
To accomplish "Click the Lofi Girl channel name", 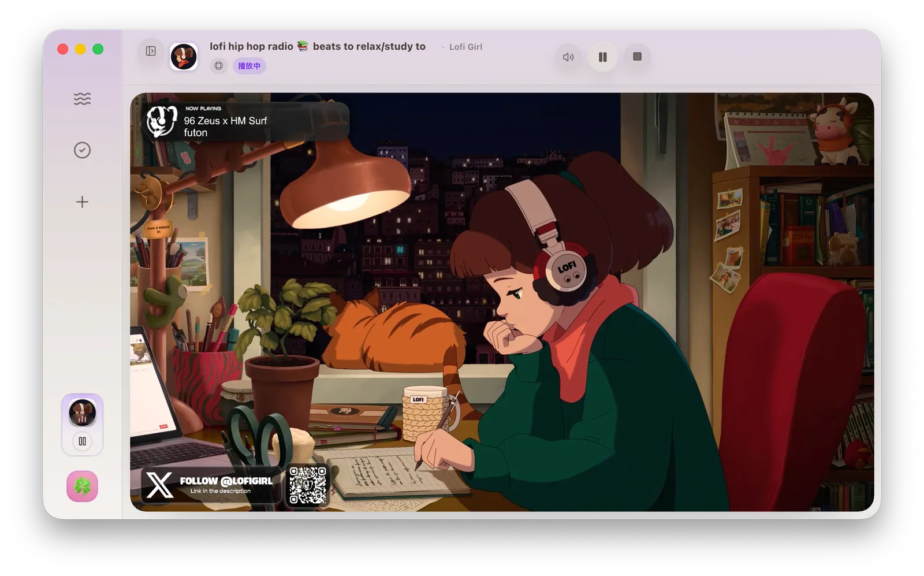I will tap(465, 47).
